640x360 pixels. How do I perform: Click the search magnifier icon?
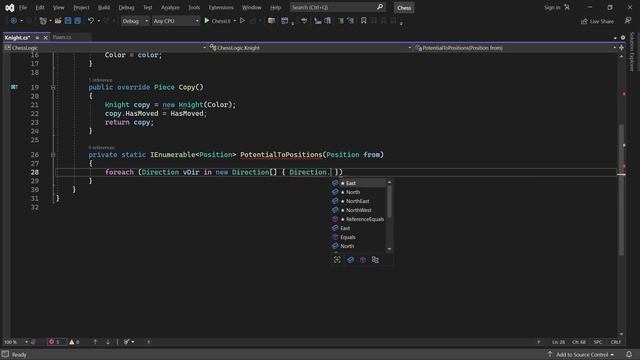point(380,7)
